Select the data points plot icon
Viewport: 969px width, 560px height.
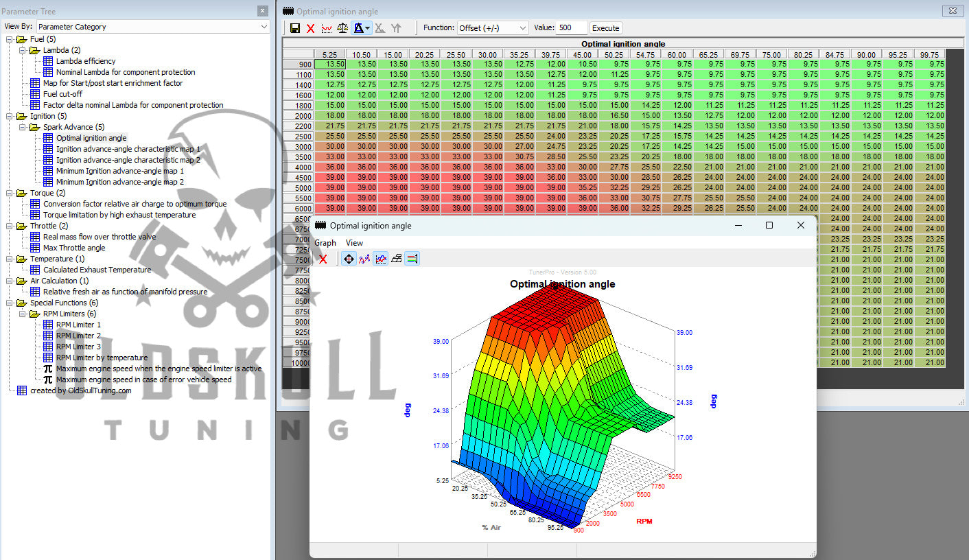click(364, 259)
